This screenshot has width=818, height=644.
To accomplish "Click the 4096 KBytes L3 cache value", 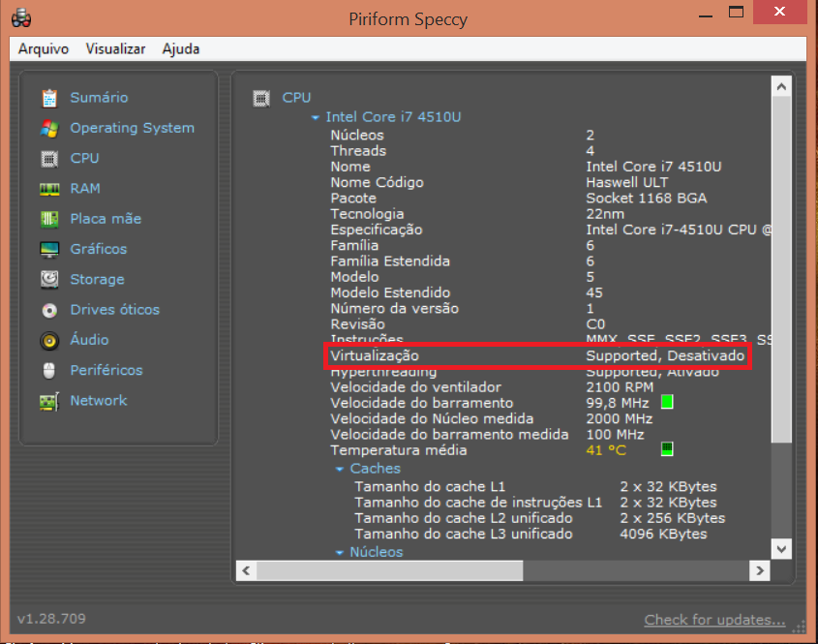I will point(663,534).
